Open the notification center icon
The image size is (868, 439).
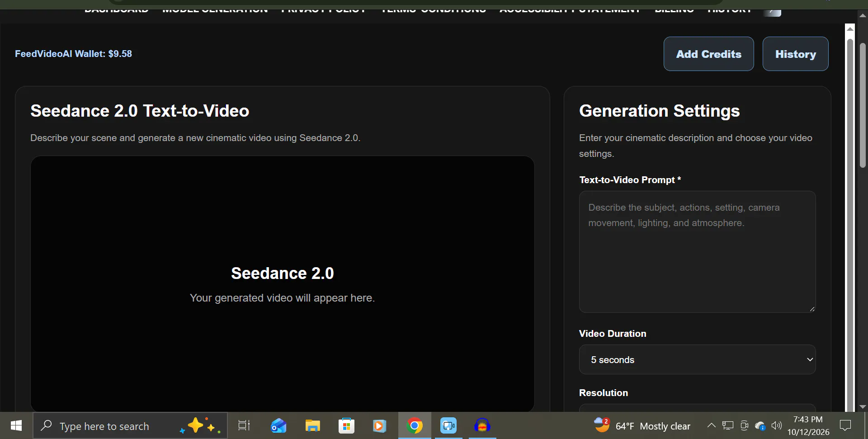[845, 425]
